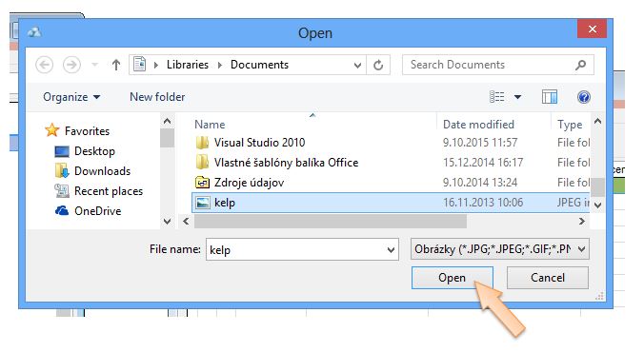Expand the address bar history dropdown
Viewport: 644px width, 352px height.
(x=357, y=66)
